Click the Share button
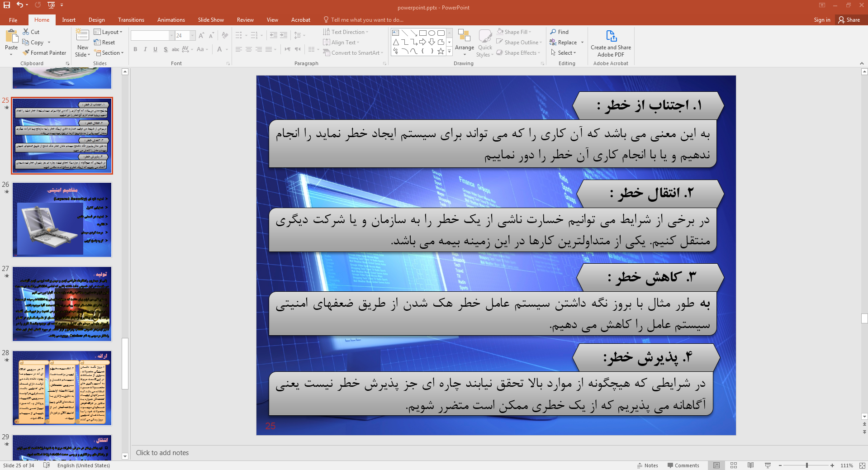 point(849,20)
